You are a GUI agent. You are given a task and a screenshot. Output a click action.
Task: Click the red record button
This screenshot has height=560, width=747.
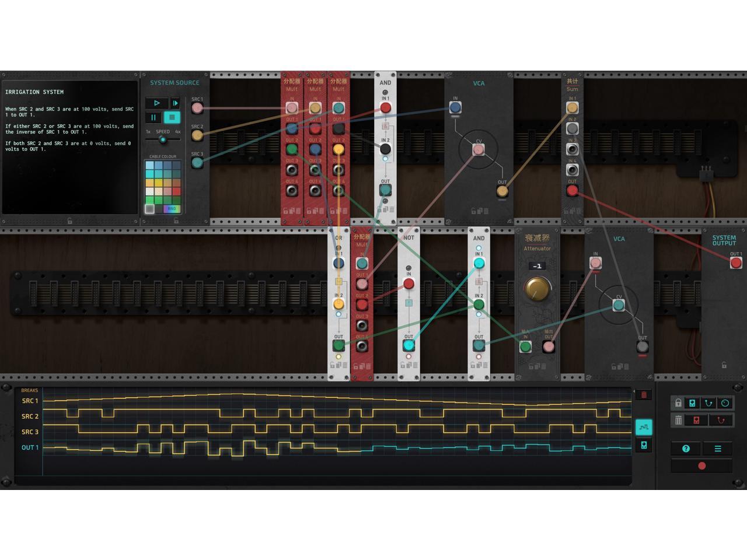tap(702, 466)
